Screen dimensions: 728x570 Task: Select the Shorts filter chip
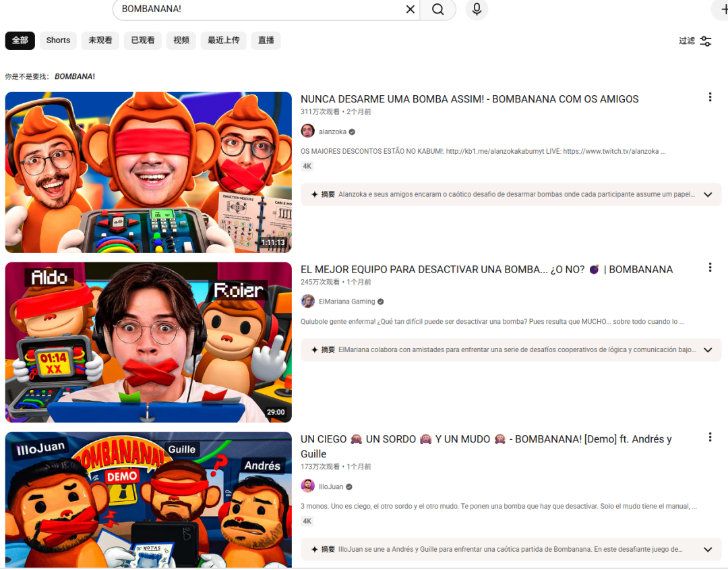point(58,40)
